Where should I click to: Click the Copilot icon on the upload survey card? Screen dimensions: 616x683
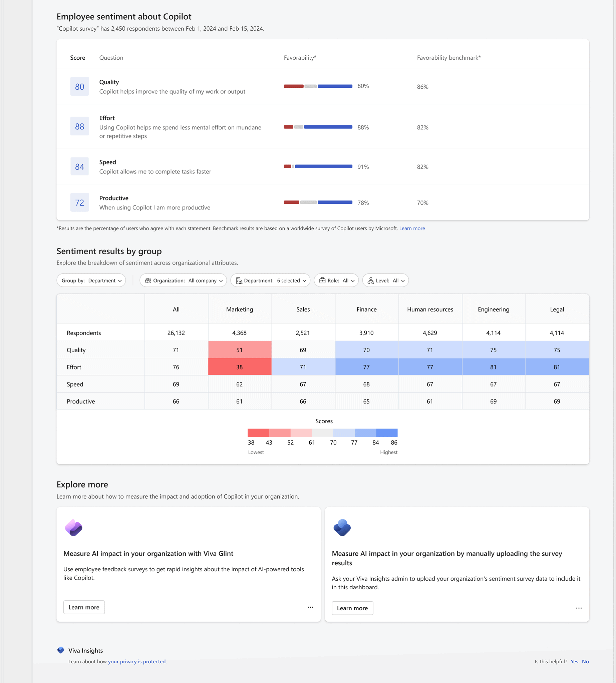(342, 527)
